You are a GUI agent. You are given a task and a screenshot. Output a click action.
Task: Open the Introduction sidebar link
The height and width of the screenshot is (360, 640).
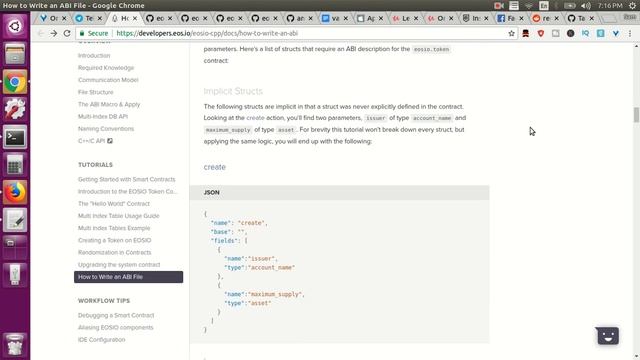pyautogui.click(x=94, y=56)
